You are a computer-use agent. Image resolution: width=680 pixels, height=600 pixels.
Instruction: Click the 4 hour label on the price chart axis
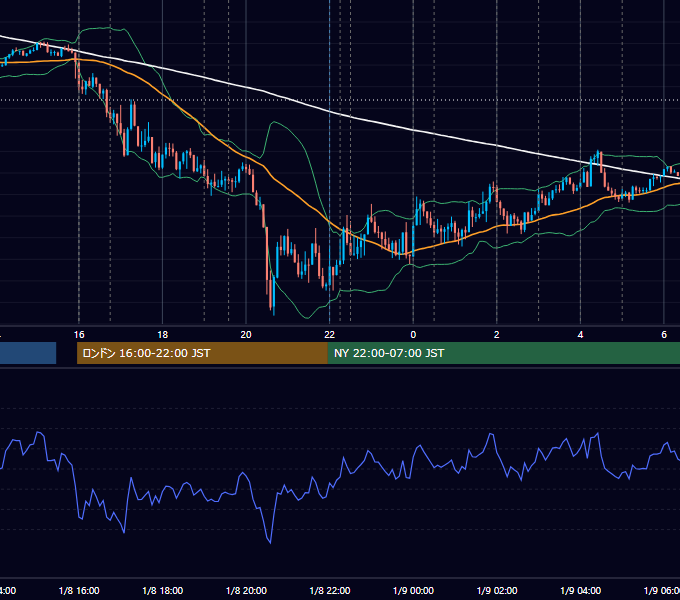[x=580, y=335]
